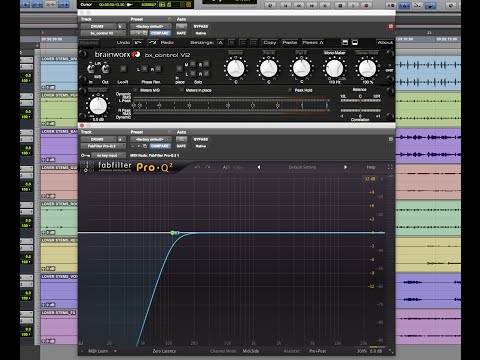480x360 pixels.
Task: Click COMPARE in bx_control plugin header
Action: 160,33
